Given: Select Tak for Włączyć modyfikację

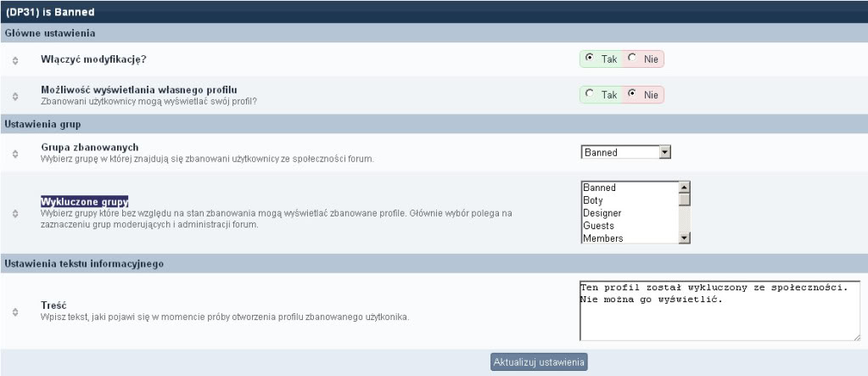Looking at the screenshot, I should 590,59.
